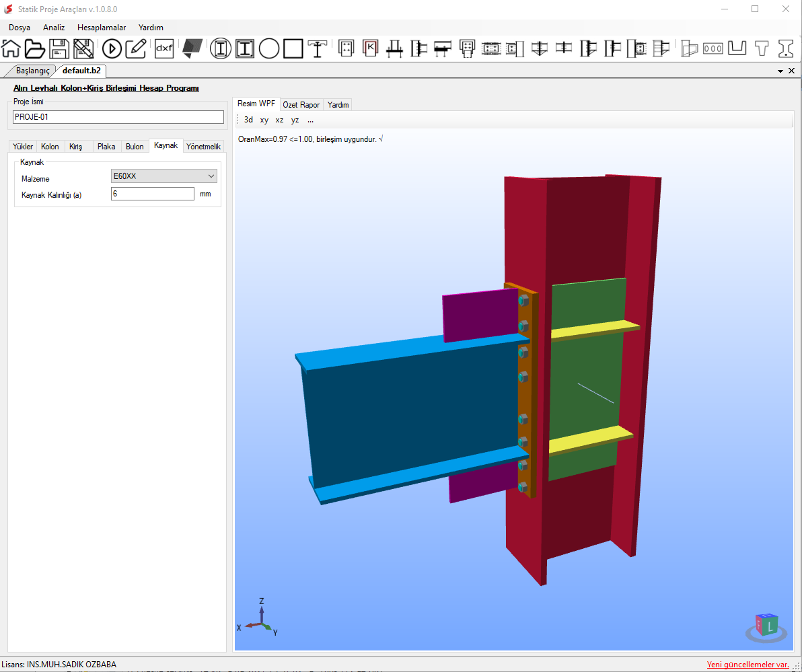Select the default.b2 document tab
Screen dimensions: 802x672
81,71
